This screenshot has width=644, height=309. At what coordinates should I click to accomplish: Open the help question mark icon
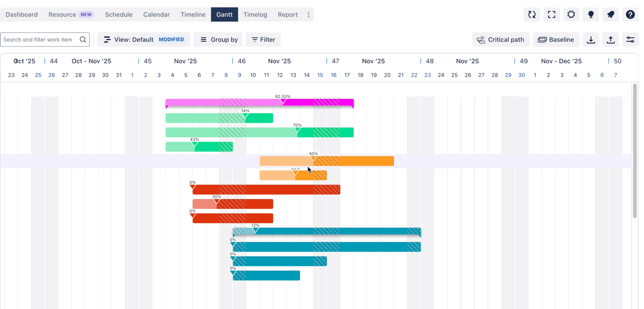click(630, 14)
